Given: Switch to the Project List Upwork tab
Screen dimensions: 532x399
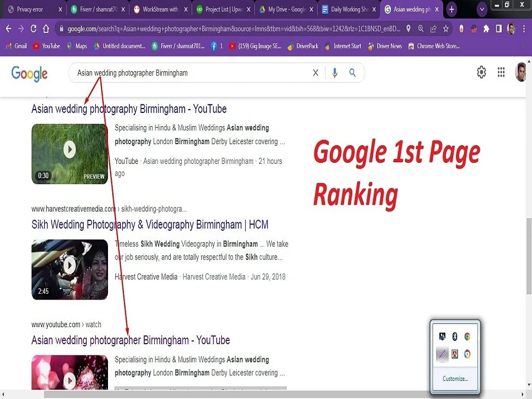Looking at the screenshot, I should coord(220,10).
